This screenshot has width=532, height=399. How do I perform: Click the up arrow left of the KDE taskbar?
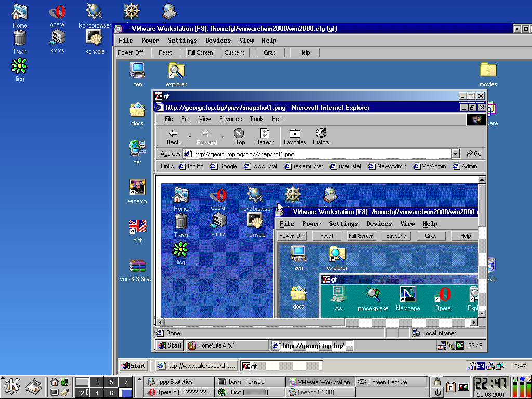click(x=139, y=380)
